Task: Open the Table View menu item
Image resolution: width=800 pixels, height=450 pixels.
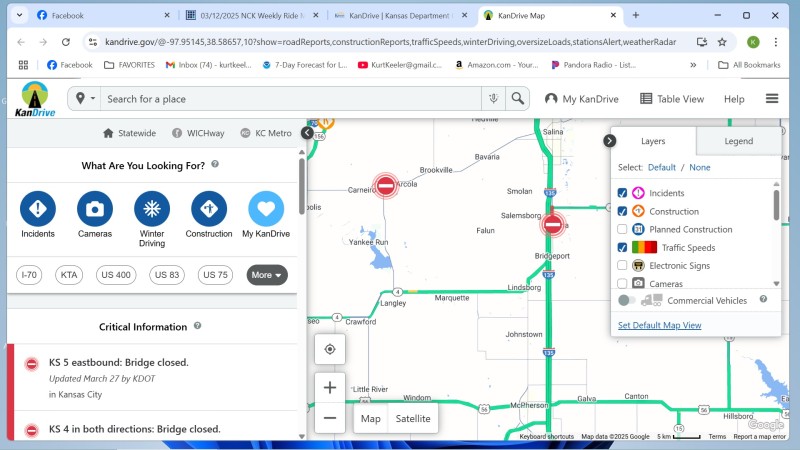Action: tap(672, 99)
